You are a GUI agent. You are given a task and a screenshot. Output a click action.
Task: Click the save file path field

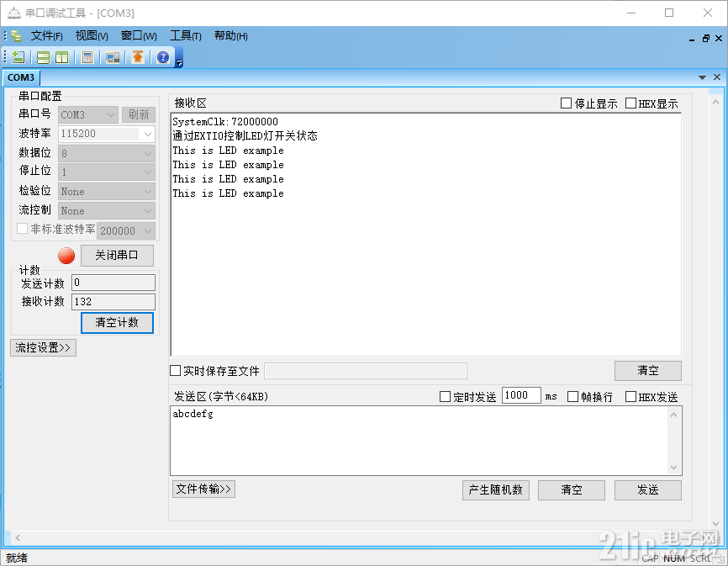[366, 371]
